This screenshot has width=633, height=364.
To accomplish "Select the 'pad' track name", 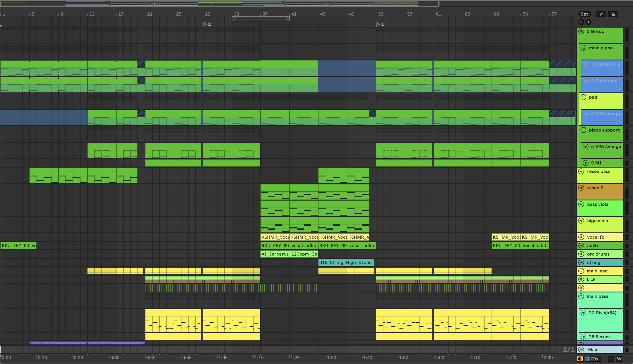I will click(x=593, y=97).
